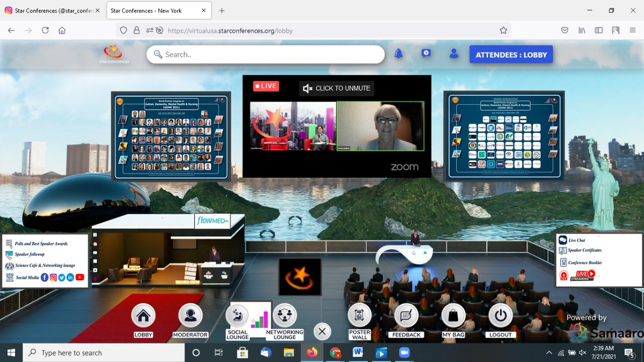The width and height of the screenshot is (644, 362).
Task: Open Word from the taskbar
Action: click(x=358, y=352)
